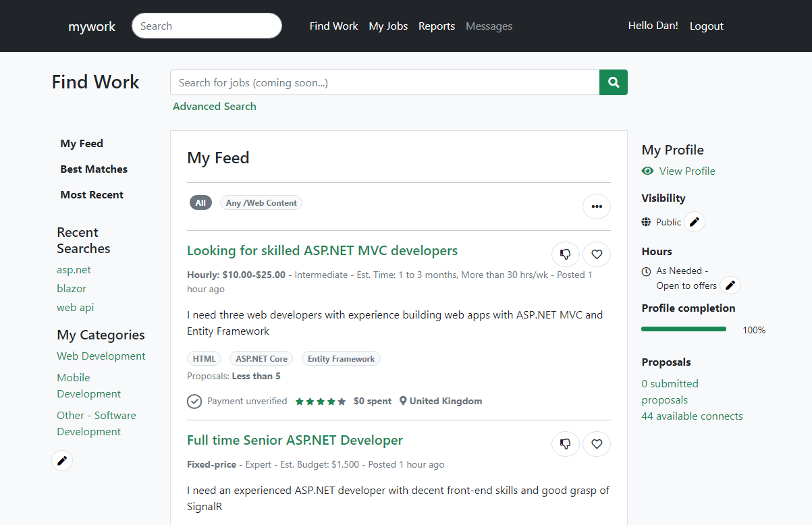Image resolution: width=812 pixels, height=525 pixels.
Task: Toggle the heart on the ASP.NET MVC job
Action: [596, 254]
